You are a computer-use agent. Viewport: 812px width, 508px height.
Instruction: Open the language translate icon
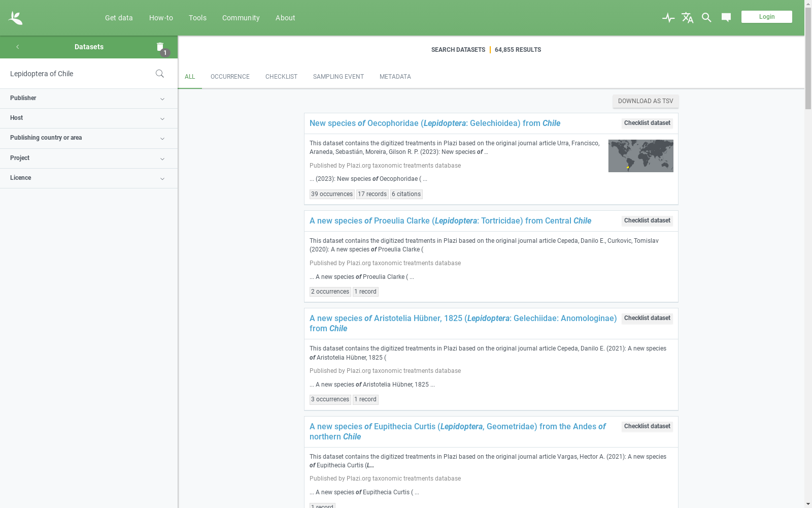pos(688,18)
